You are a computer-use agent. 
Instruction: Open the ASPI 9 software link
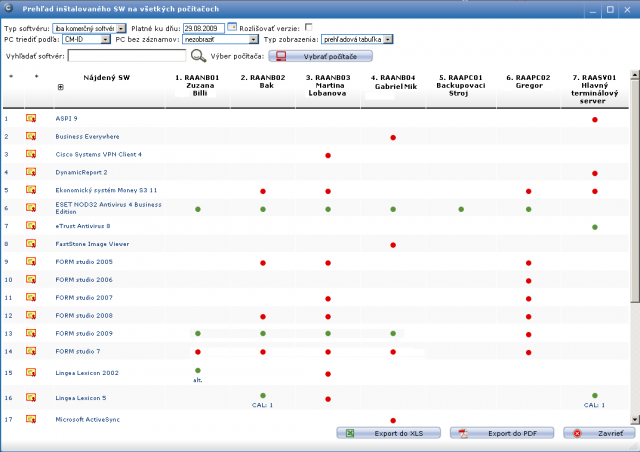point(67,118)
